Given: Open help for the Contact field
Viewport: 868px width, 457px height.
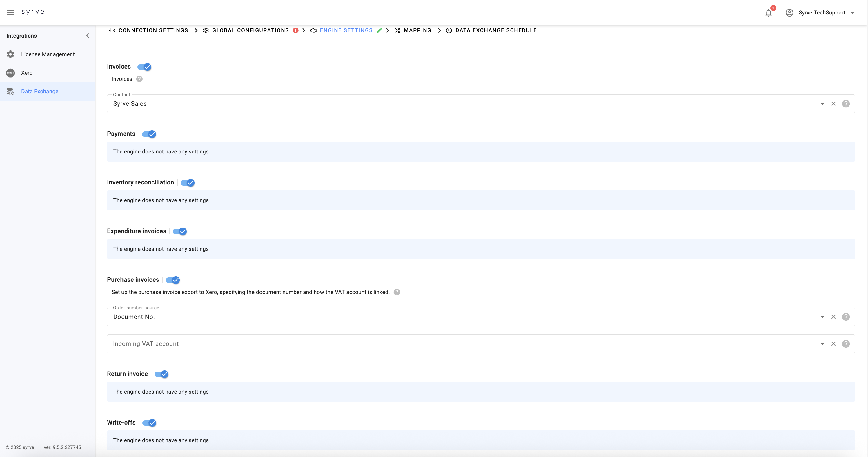Looking at the screenshot, I should coord(846,104).
